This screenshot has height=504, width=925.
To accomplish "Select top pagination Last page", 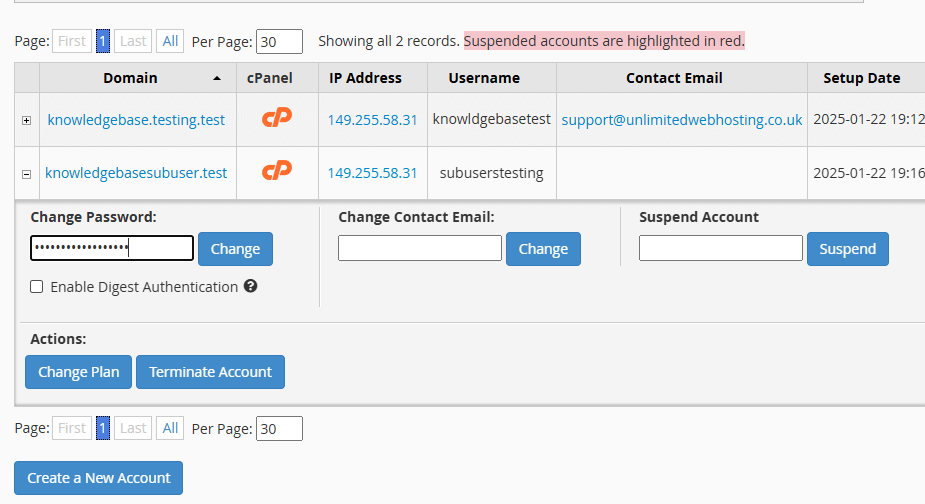I will click(133, 41).
